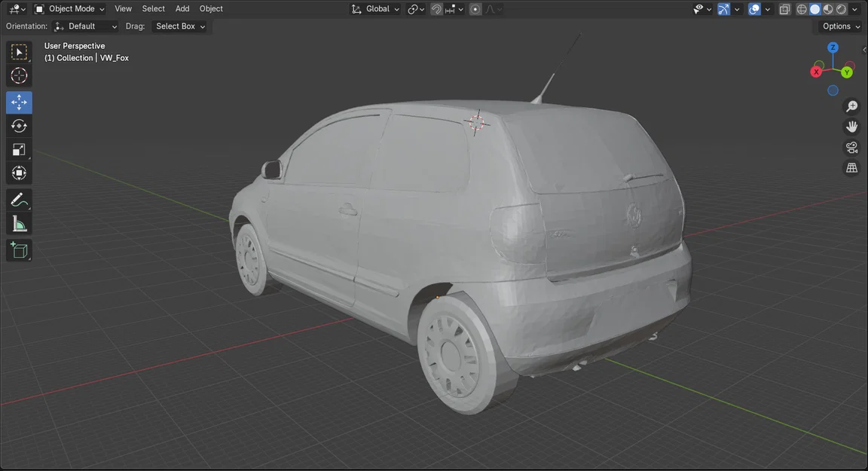Click the zoom magnifier icon beside the gizmo

click(851, 106)
